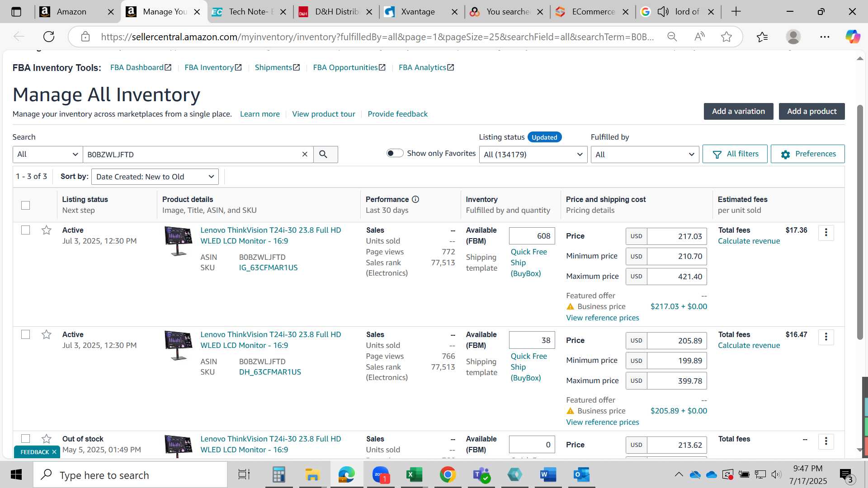Screen dimensions: 868x488
Task: Click the Read aloud icon in address bar
Action: [x=699, y=37]
